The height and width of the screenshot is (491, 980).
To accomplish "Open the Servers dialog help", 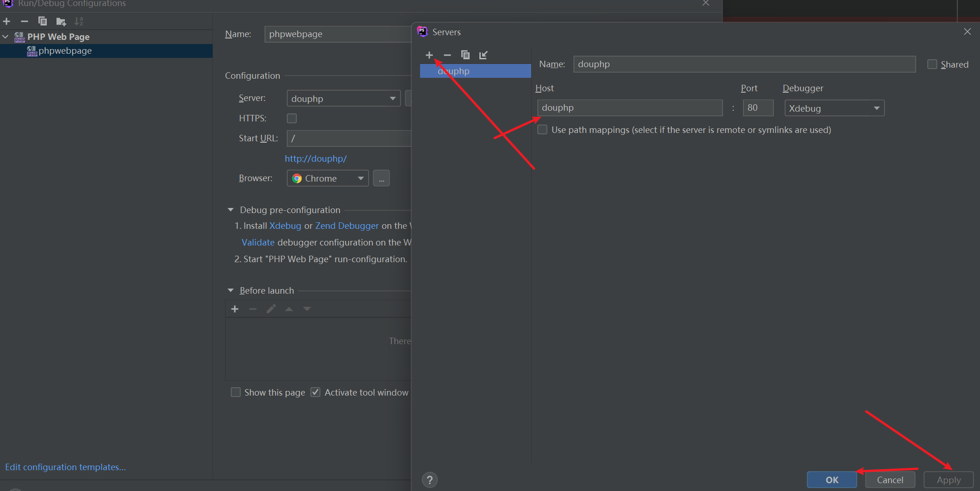I will pyautogui.click(x=430, y=480).
